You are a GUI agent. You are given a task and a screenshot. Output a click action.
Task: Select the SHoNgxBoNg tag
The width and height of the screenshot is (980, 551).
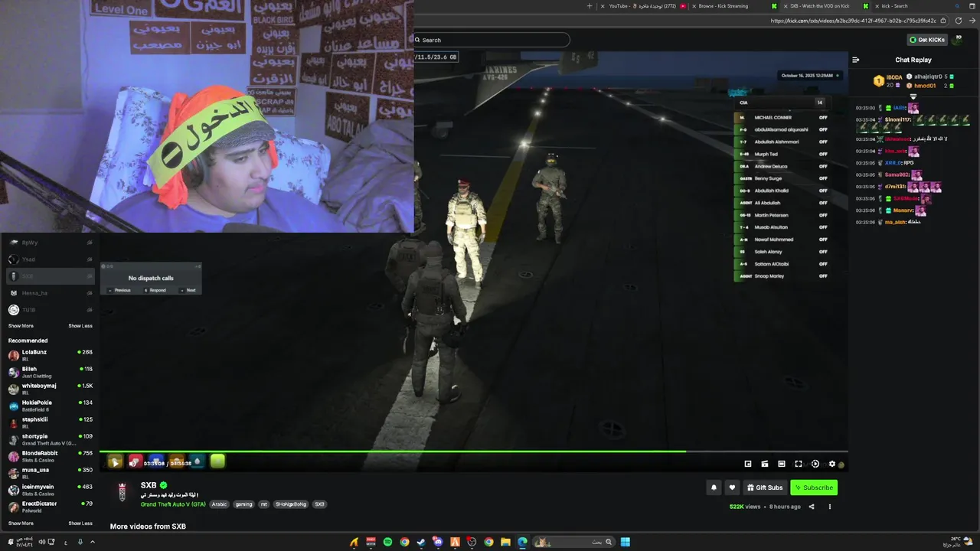291,504
